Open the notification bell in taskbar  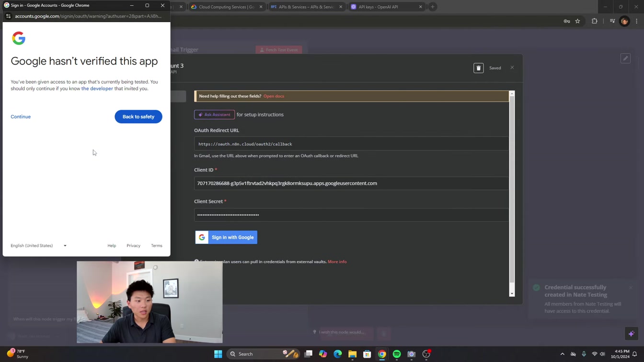point(635,354)
